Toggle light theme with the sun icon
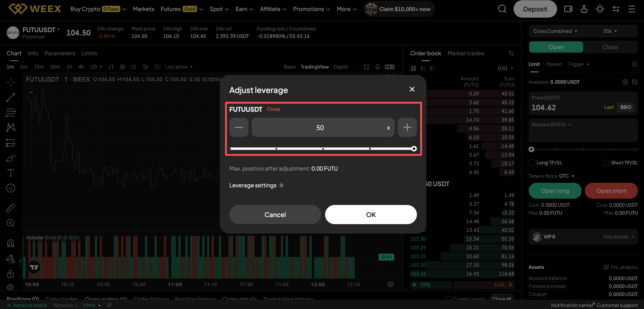 tap(600, 9)
